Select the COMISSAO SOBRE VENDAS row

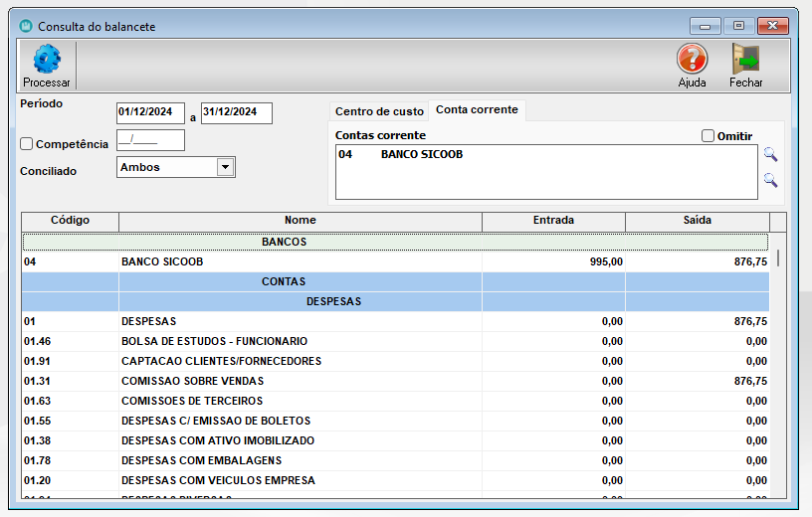coord(299,381)
